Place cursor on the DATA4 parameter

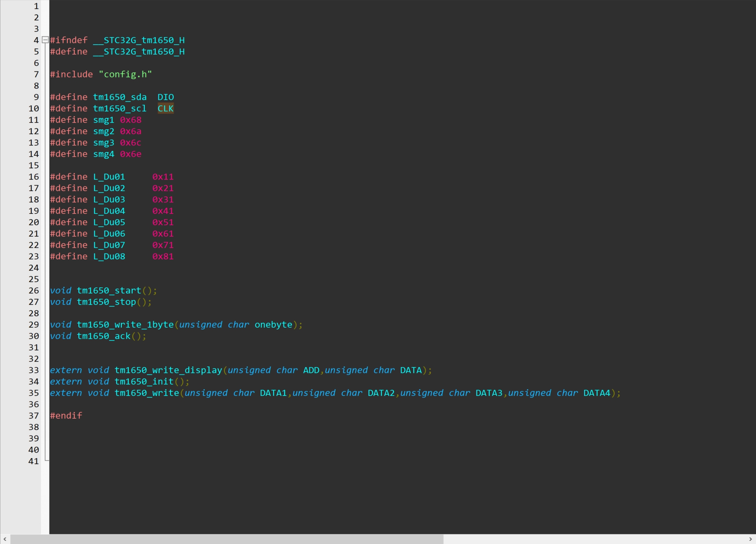click(597, 393)
